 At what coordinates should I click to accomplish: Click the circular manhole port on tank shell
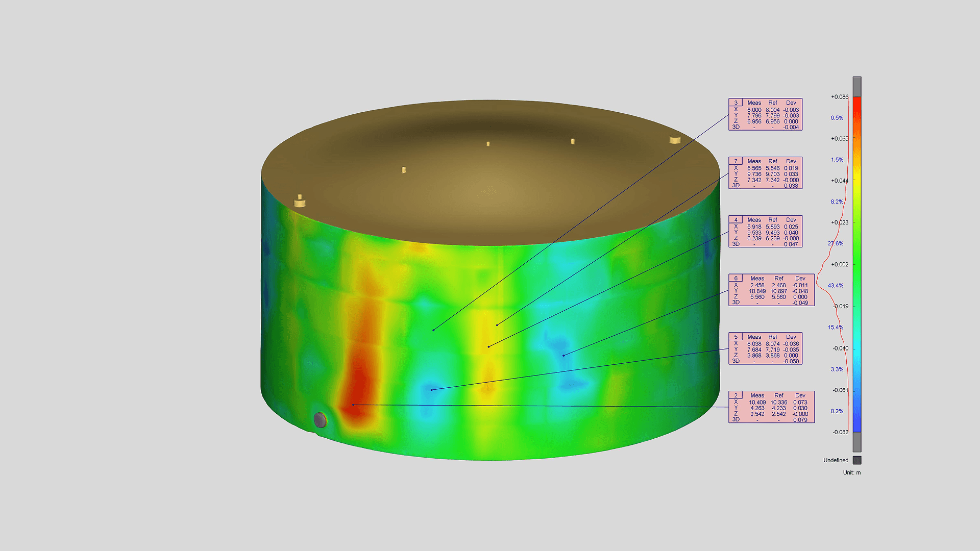click(x=321, y=420)
